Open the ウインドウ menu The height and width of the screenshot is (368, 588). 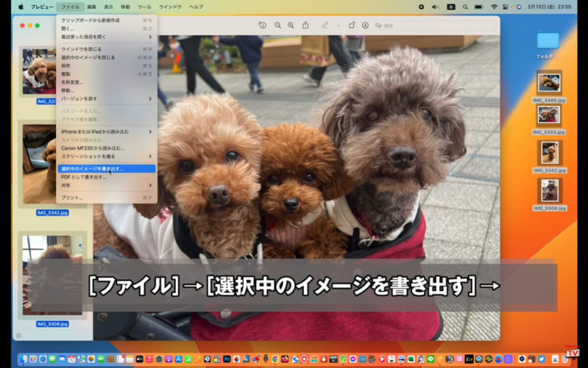pyautogui.click(x=170, y=7)
